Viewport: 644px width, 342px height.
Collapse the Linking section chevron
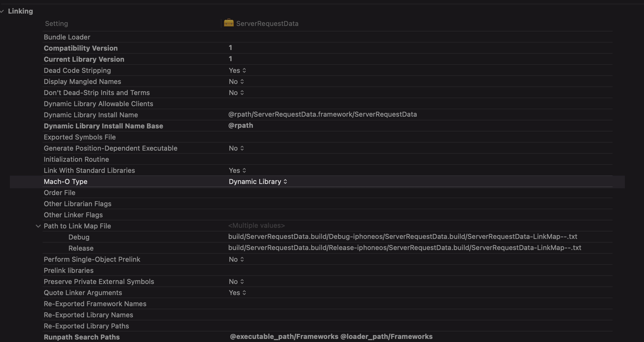click(2, 11)
